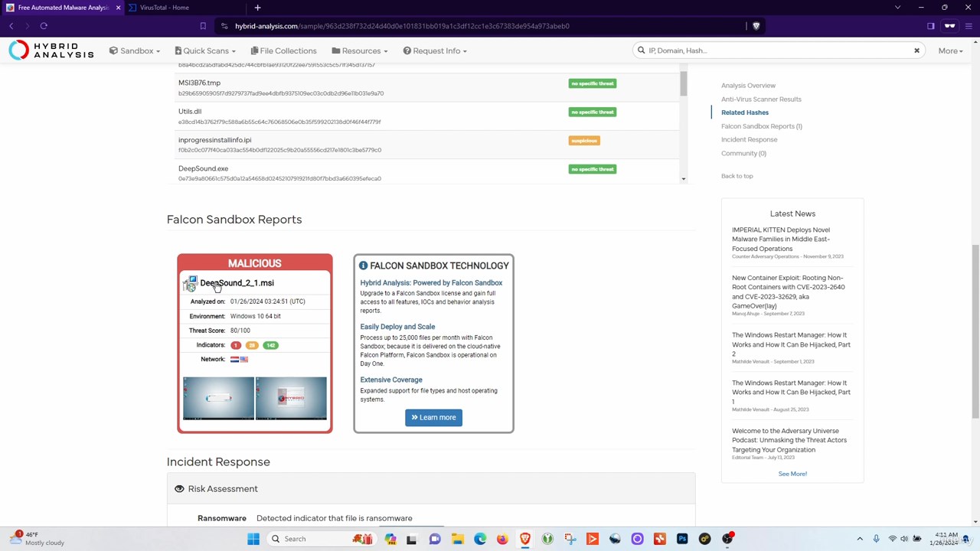Image resolution: width=980 pixels, height=551 pixels.
Task: Open the first sandbox screenshot thumbnail
Action: (x=218, y=398)
